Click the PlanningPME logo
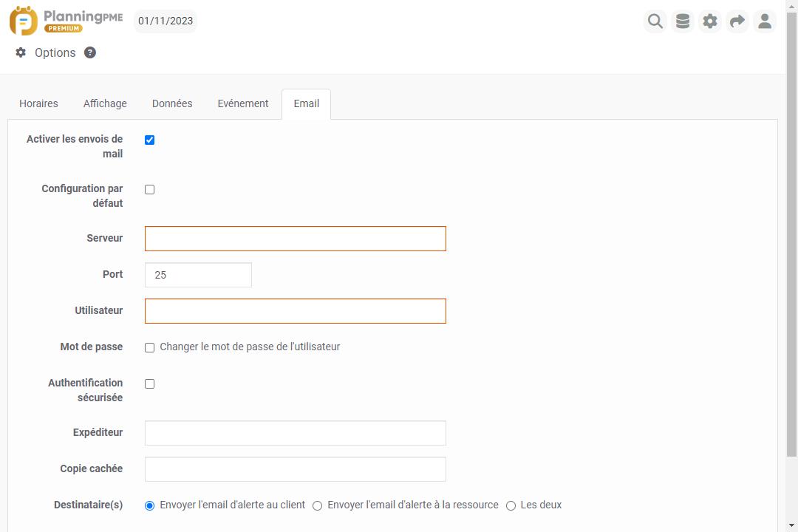The width and height of the screenshot is (798, 532). [66, 21]
